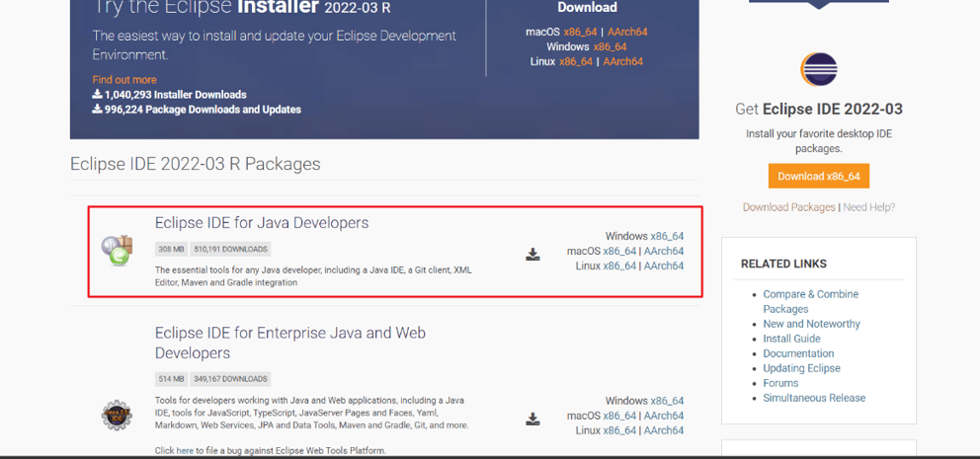Click the 308 MB size badge

pyautogui.click(x=171, y=249)
